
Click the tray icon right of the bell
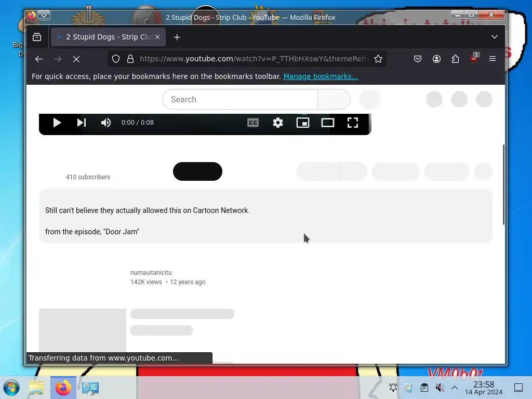tap(408, 387)
